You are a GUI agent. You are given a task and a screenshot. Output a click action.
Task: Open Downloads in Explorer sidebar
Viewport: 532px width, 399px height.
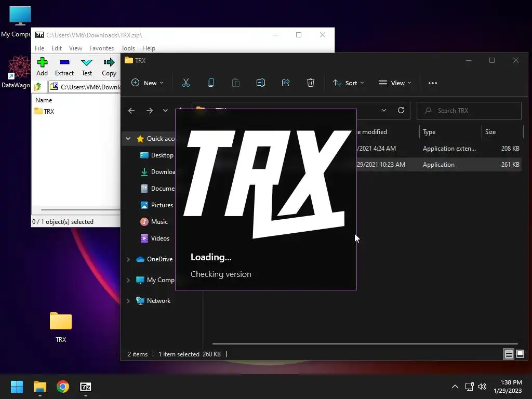[158, 171]
